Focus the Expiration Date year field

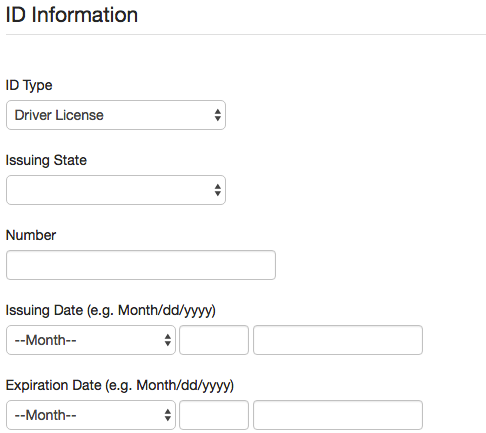338,415
